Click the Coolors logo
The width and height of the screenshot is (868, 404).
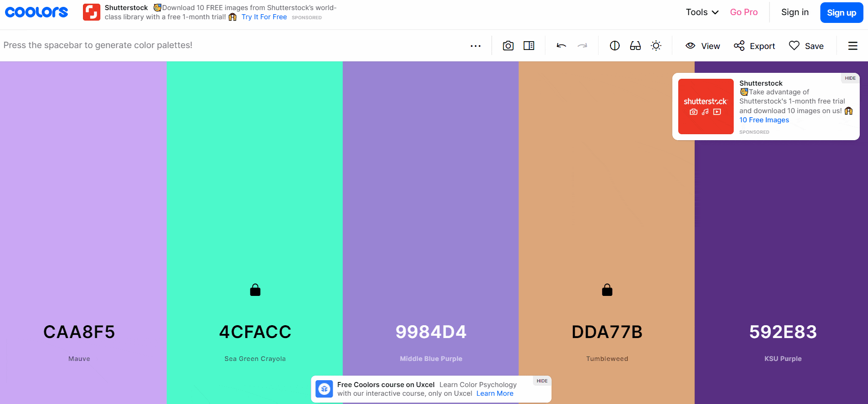(37, 12)
